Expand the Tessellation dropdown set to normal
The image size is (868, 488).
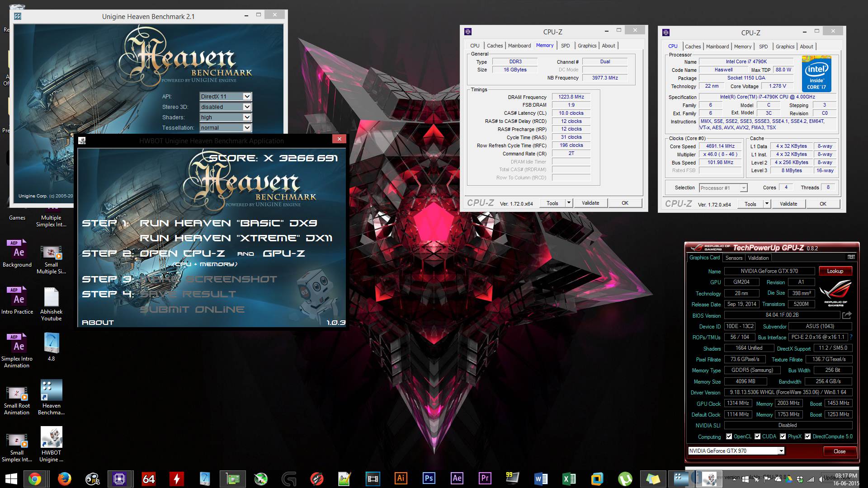point(247,127)
